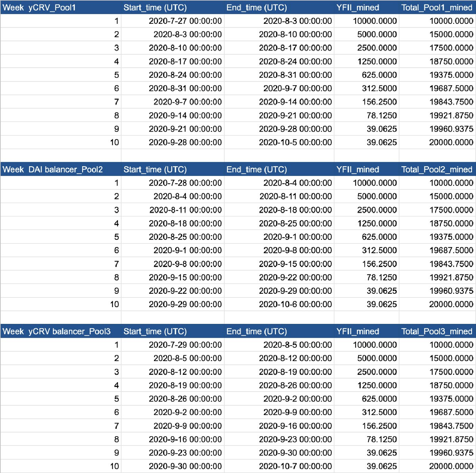Select Start_time cell '2020-9-2 00:00:00' in Pool3 week 6
This screenshot has width=476, height=473.
click(173, 412)
